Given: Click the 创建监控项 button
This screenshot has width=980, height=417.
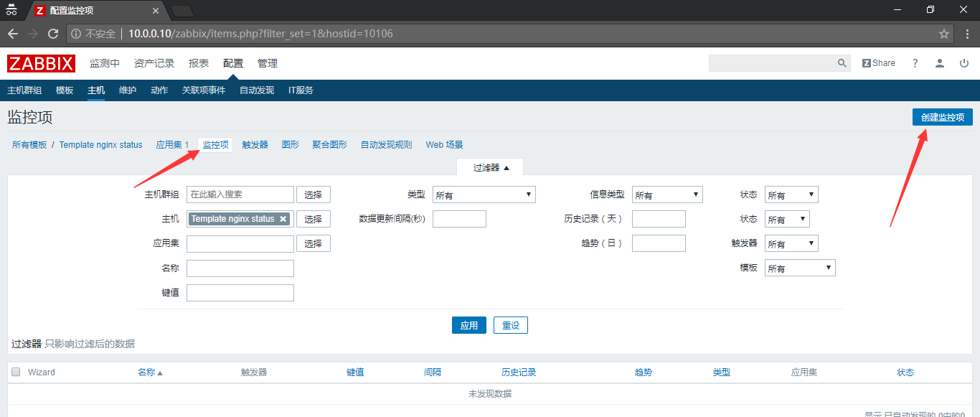Looking at the screenshot, I should point(943,117).
